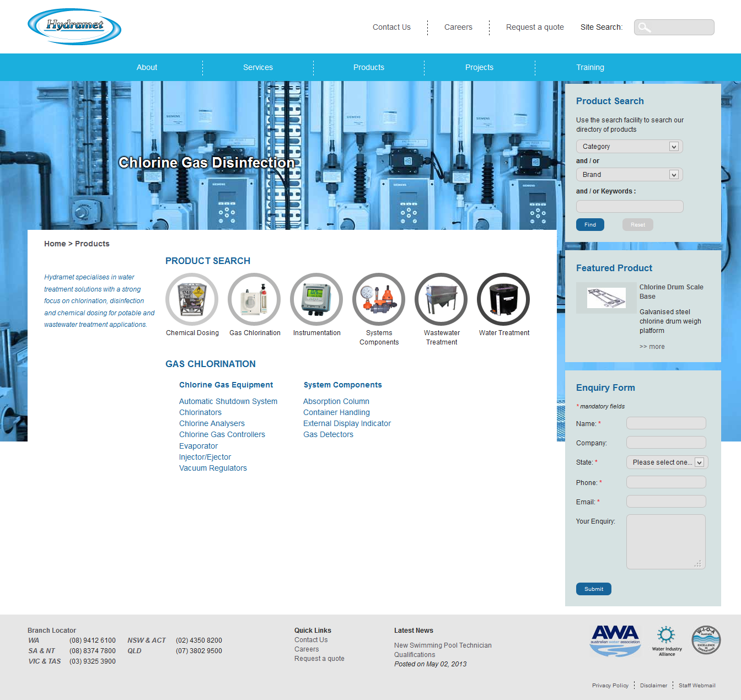Image resolution: width=741 pixels, height=700 pixels.
Task: Open the Products menu
Action: point(369,67)
